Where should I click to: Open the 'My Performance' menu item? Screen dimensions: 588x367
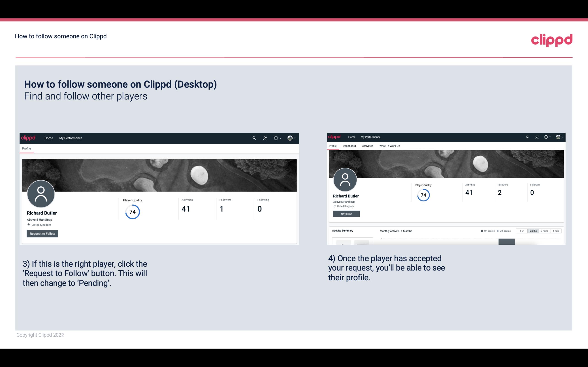tap(70, 138)
